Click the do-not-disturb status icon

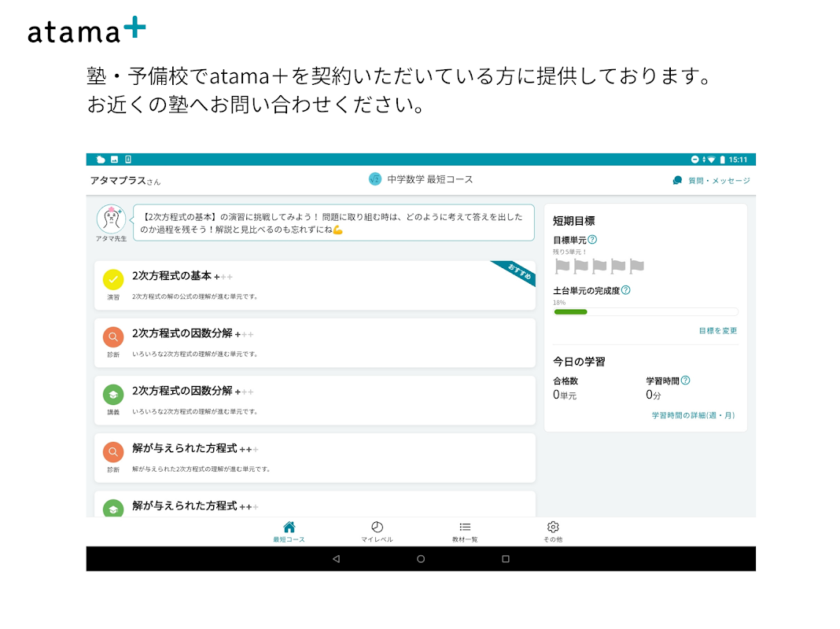tap(694, 160)
